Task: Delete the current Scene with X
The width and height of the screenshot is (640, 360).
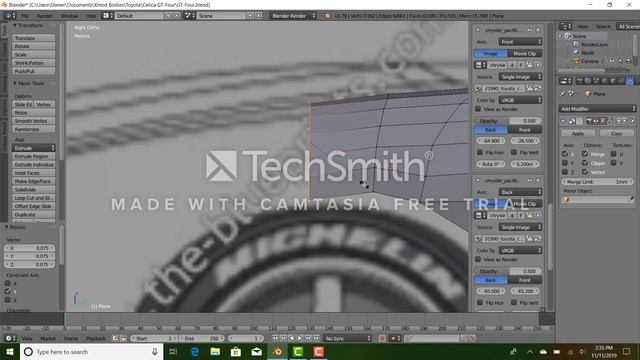Action: coord(259,16)
